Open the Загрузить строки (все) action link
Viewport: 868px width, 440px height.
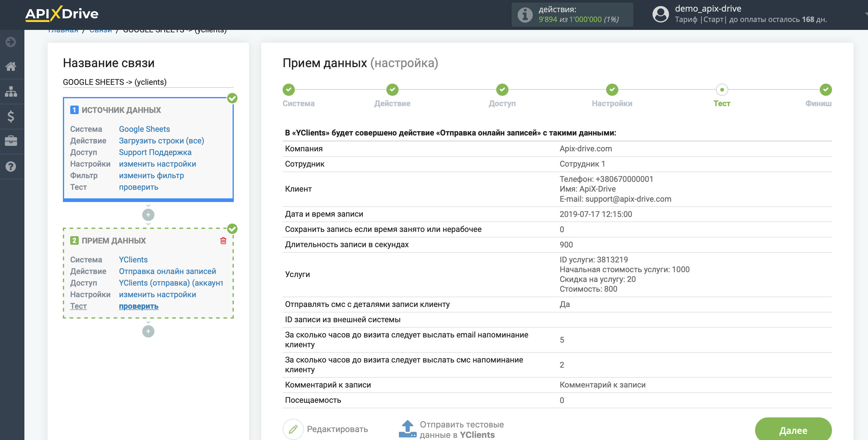(161, 140)
